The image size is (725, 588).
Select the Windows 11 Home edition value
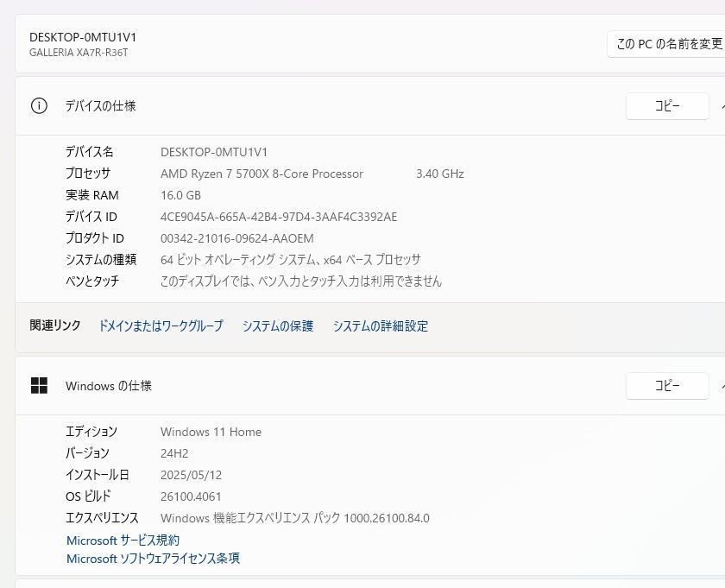pyautogui.click(x=211, y=432)
